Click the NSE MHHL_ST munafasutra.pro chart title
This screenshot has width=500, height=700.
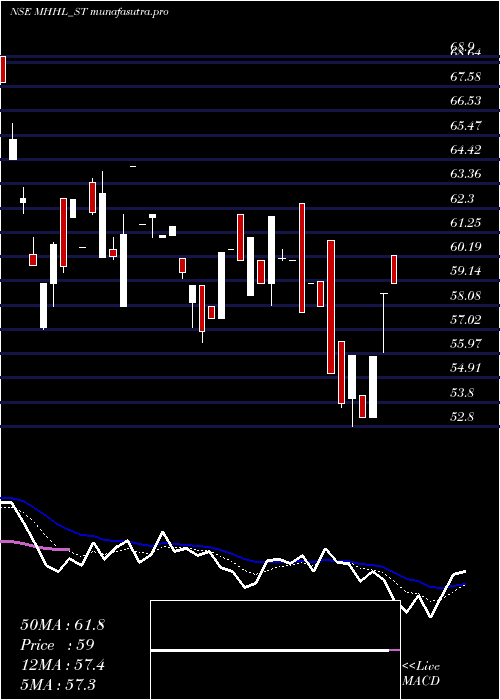(x=89, y=12)
